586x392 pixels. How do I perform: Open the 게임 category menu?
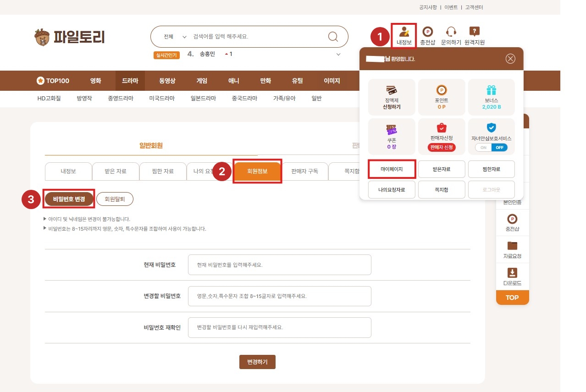click(x=202, y=81)
